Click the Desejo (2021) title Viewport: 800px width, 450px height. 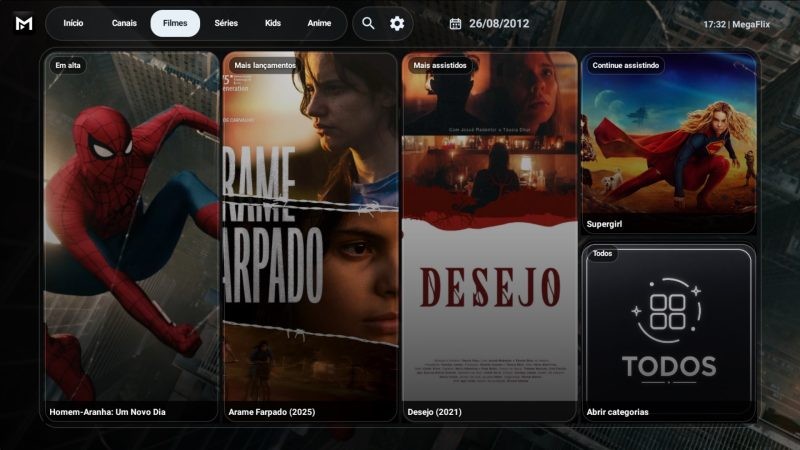434,412
